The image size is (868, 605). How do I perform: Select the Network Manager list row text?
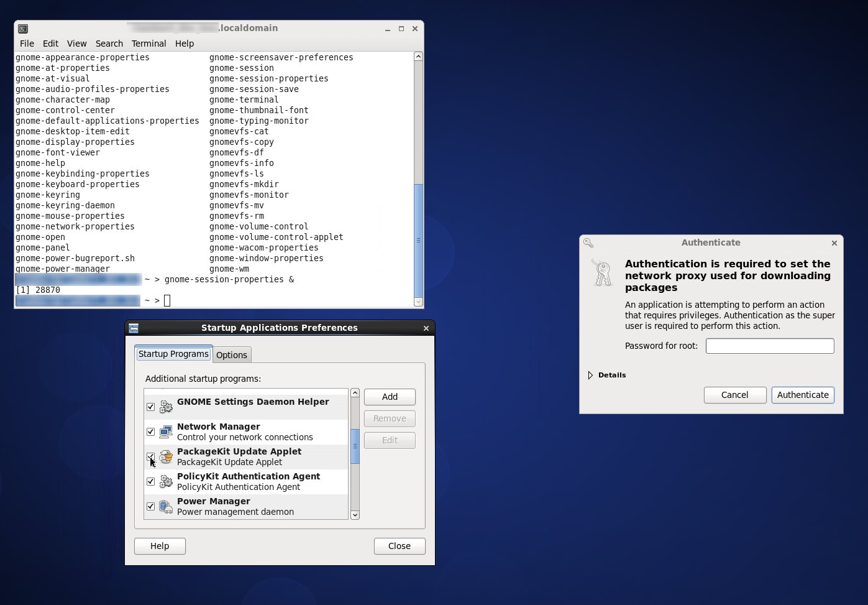click(x=245, y=432)
